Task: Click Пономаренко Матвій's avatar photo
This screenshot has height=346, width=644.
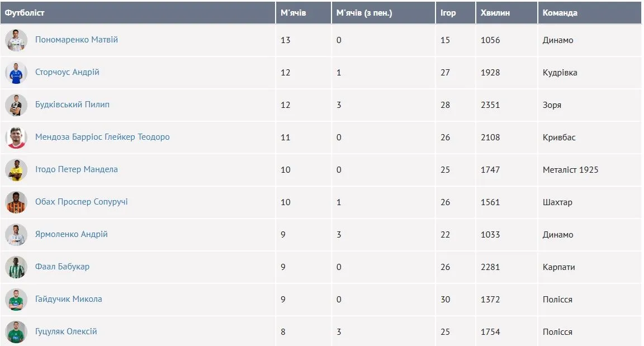Action: 16,40
